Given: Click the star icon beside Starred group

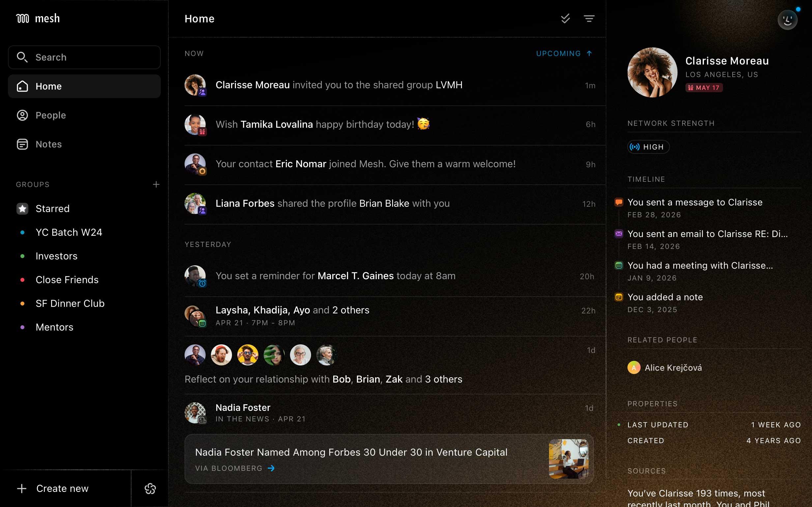Looking at the screenshot, I should point(22,209).
